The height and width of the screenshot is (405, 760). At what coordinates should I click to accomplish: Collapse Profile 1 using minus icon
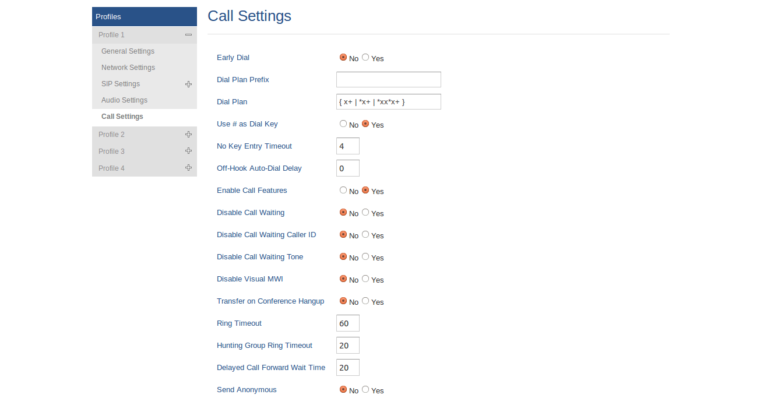click(x=188, y=35)
